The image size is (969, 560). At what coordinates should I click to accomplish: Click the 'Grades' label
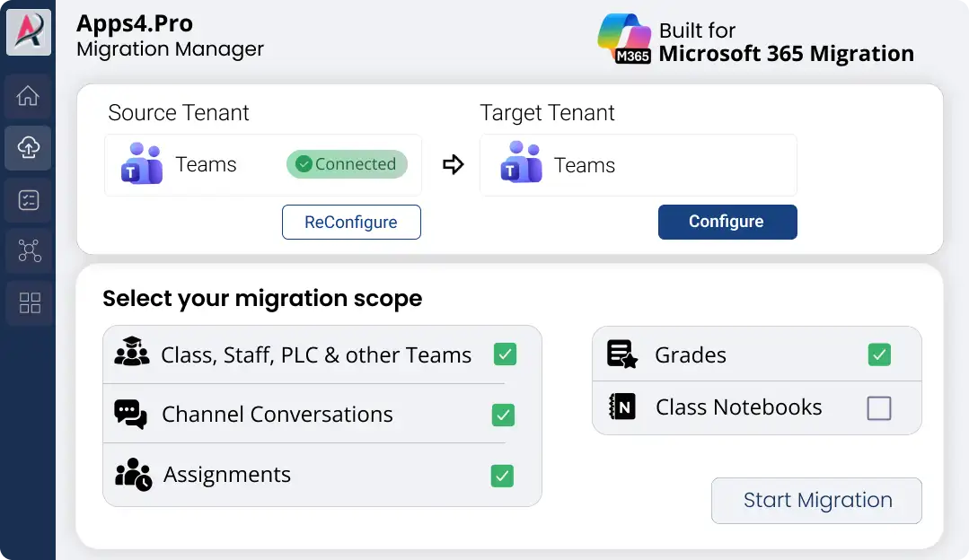pos(691,355)
